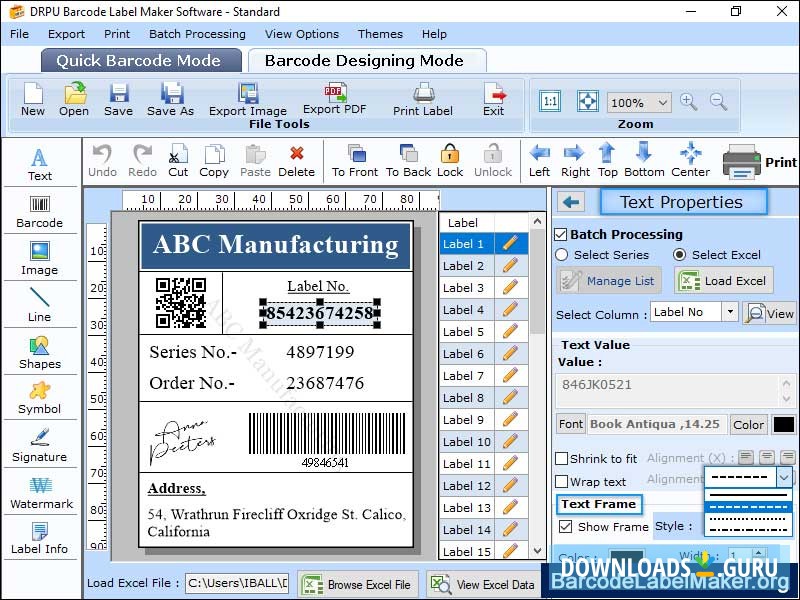Select the Image tool
Viewport: 800px width, 600px height.
tap(40, 259)
